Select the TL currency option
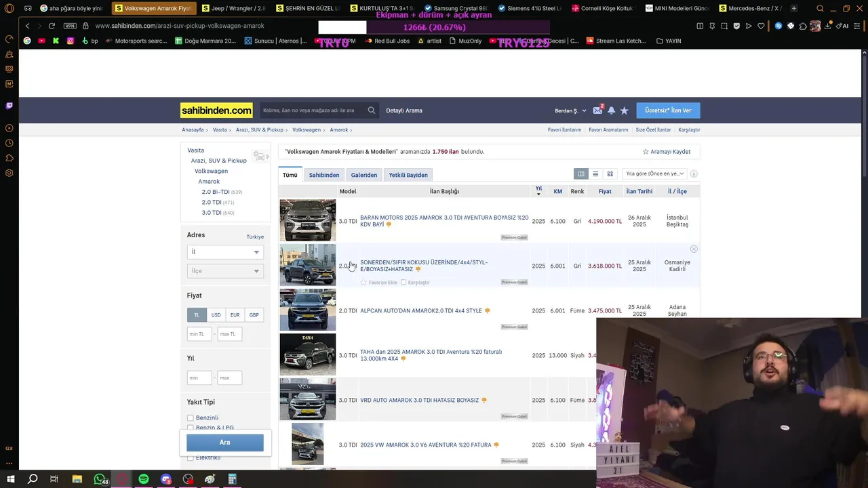 tap(197, 315)
